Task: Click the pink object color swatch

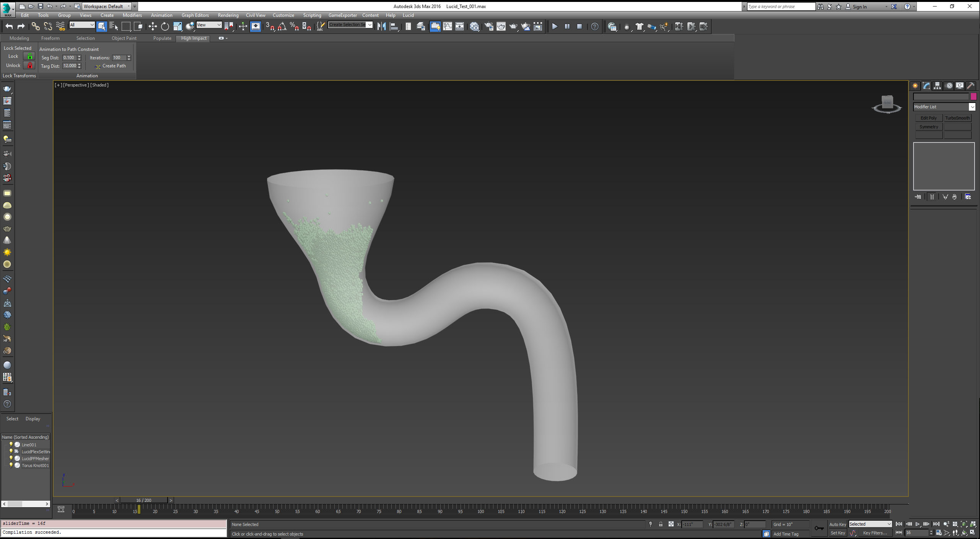Action: pos(973,96)
